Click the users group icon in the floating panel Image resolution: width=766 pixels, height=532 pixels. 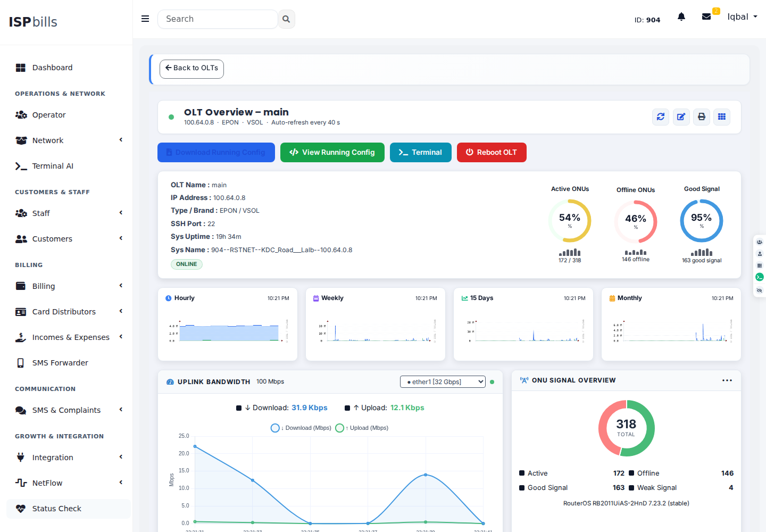tap(760, 242)
